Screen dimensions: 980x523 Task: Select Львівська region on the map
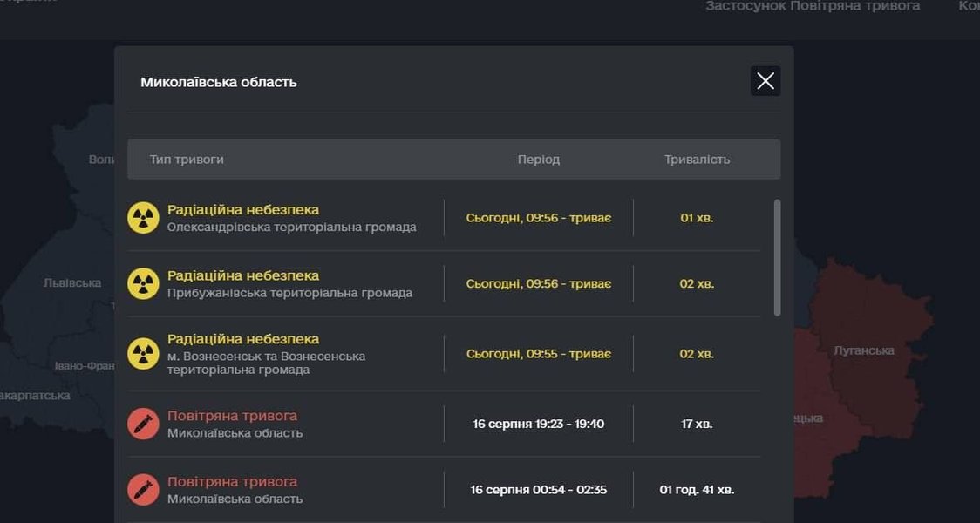(x=73, y=282)
